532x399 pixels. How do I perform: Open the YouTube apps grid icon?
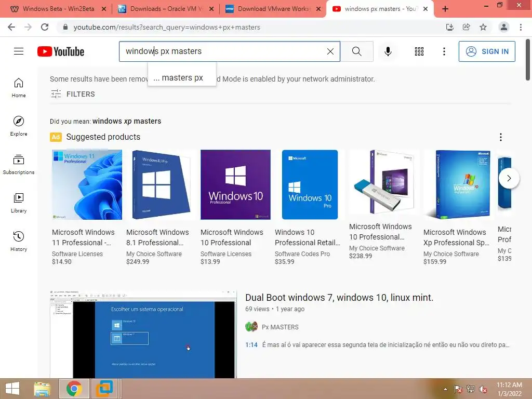click(419, 51)
